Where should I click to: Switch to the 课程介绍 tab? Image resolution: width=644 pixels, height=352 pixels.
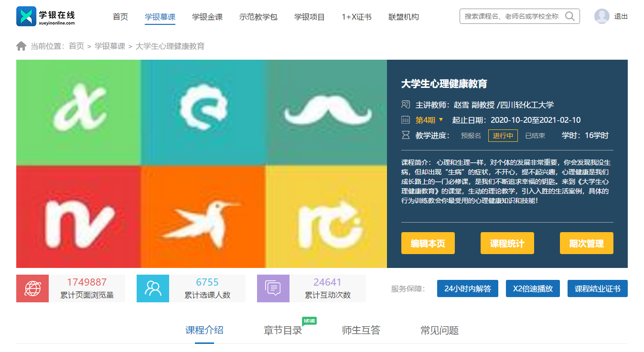204,330
